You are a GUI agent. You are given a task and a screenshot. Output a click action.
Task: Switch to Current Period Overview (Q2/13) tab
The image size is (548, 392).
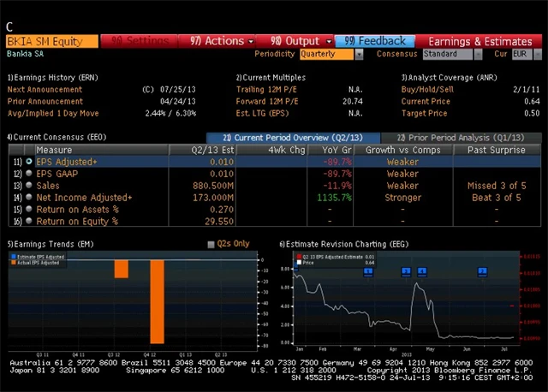click(x=293, y=138)
